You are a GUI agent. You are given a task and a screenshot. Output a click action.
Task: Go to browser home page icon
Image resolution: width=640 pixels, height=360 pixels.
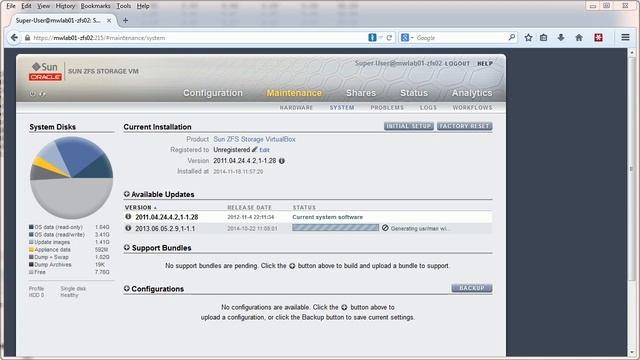coord(579,38)
